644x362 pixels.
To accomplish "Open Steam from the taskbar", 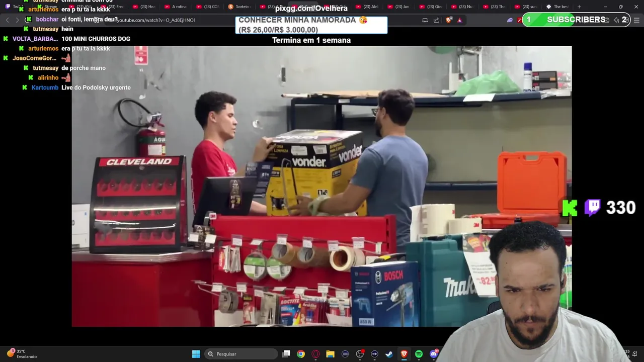I will coord(389,354).
